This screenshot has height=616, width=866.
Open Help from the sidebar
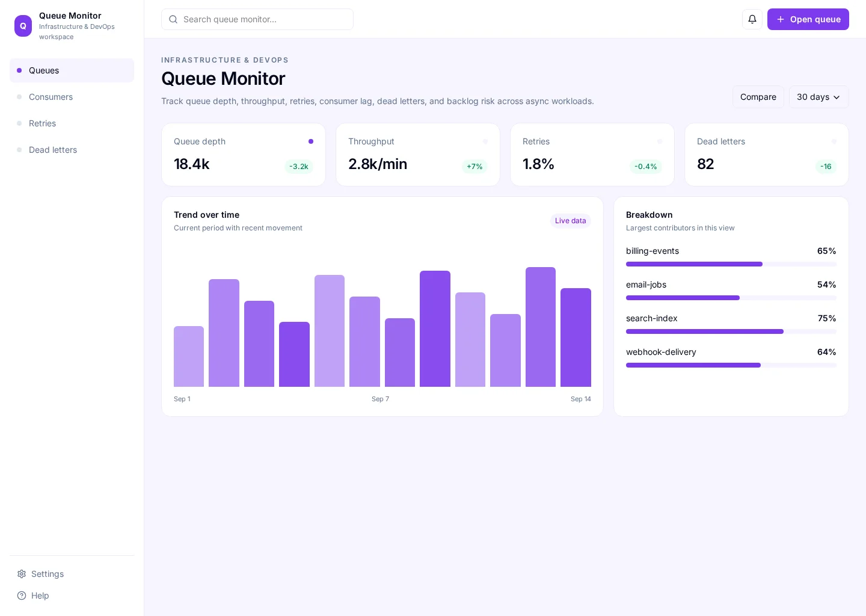[x=72, y=596]
